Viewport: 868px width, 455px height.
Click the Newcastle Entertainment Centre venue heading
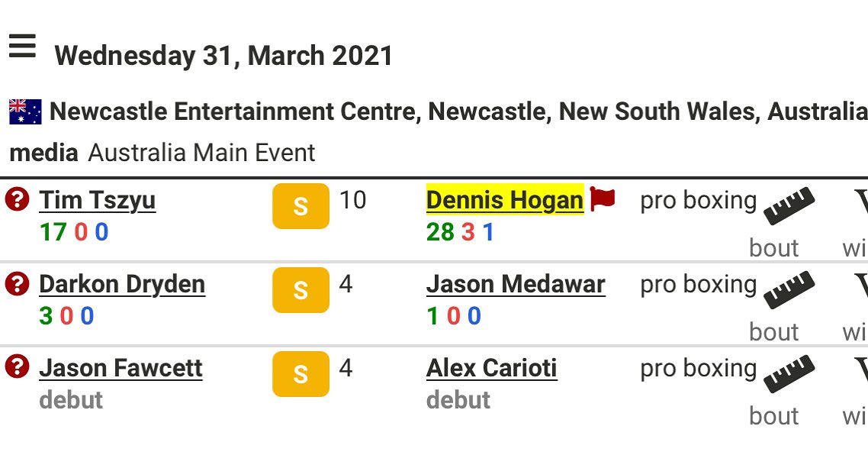[458, 111]
